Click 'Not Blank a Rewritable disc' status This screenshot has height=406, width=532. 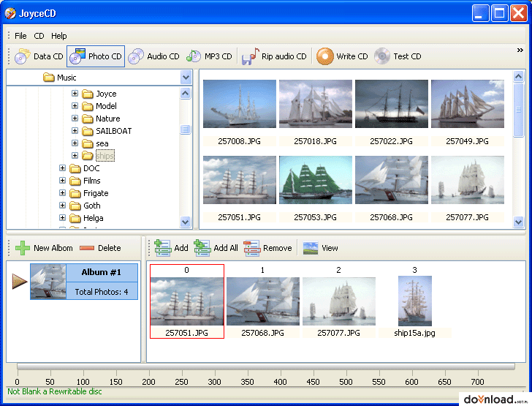55,391
